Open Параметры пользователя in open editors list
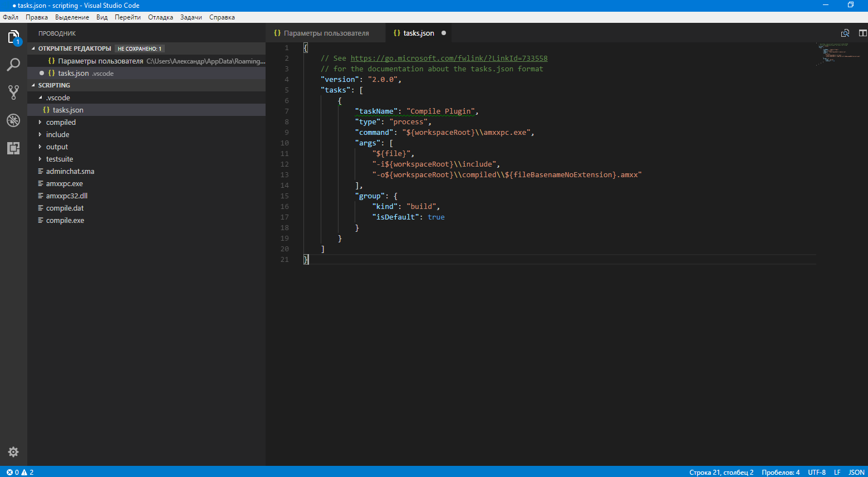This screenshot has height=477, width=868. tap(146, 61)
